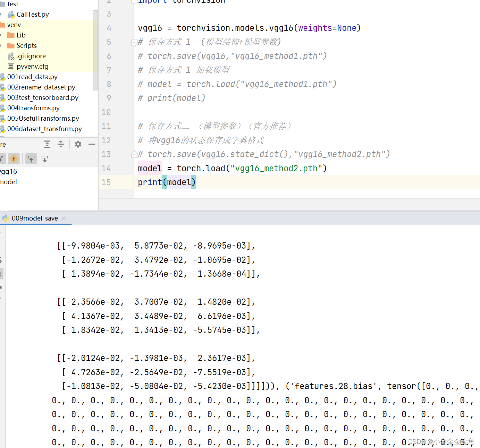Select the Lib folder

(21, 35)
